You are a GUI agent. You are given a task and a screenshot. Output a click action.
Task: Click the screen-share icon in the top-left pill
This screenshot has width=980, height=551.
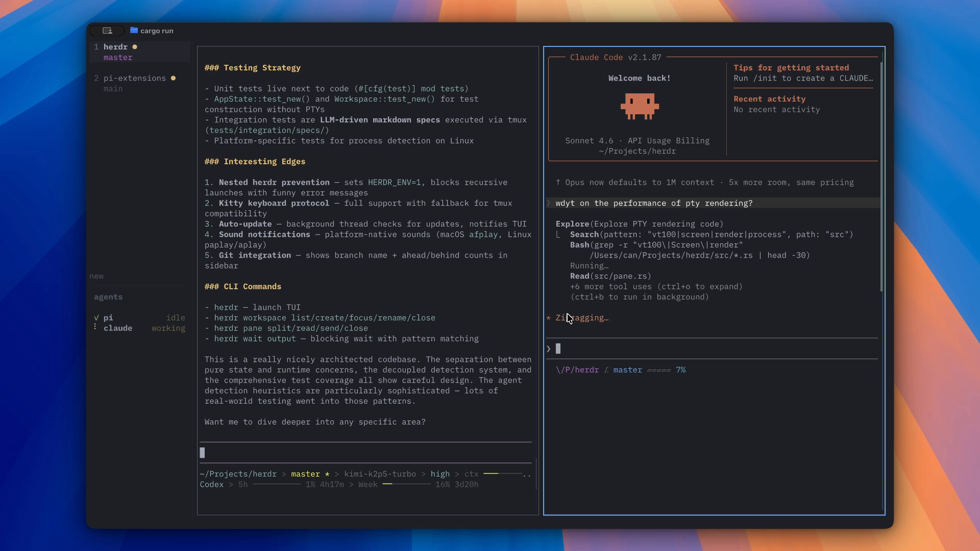tap(107, 31)
